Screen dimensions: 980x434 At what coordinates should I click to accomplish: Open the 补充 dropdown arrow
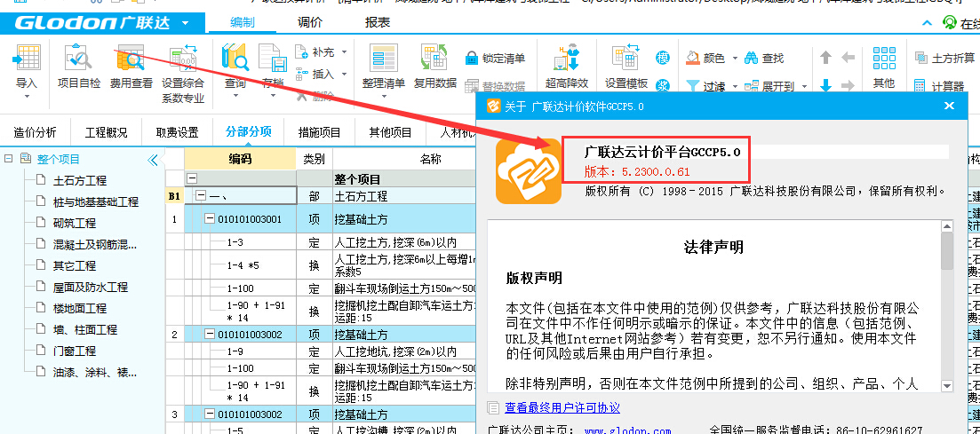click(x=345, y=51)
